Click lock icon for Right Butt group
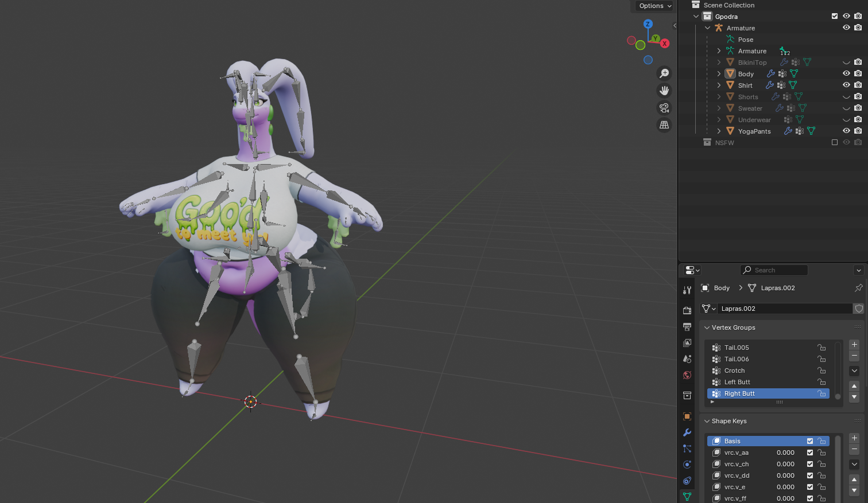The width and height of the screenshot is (868, 503). click(x=821, y=393)
